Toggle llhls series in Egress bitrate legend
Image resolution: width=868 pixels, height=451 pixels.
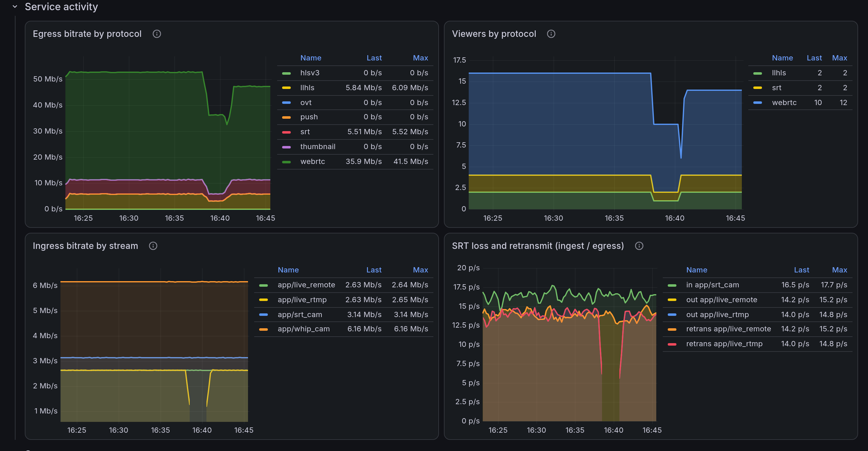[307, 88]
